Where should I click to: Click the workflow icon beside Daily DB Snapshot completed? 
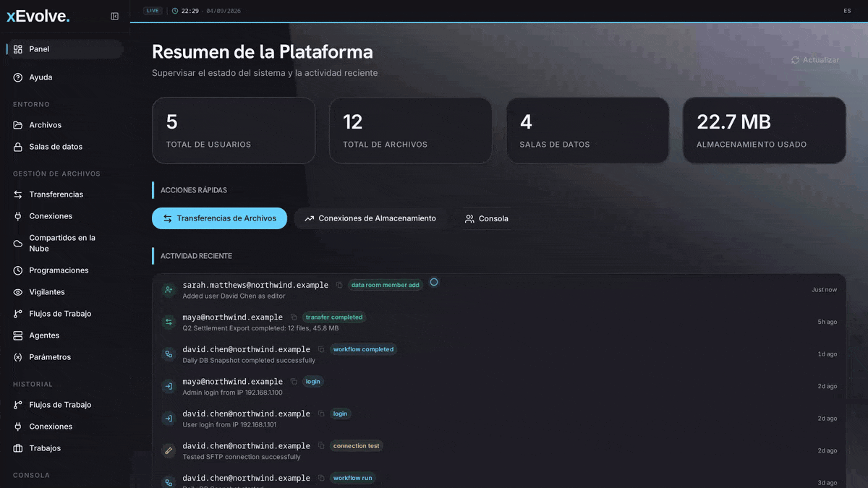[169, 354]
